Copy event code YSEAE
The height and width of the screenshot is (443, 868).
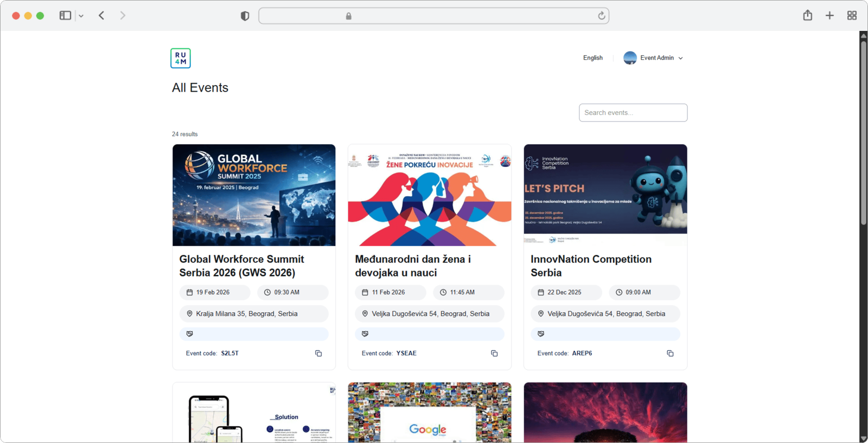click(x=494, y=354)
